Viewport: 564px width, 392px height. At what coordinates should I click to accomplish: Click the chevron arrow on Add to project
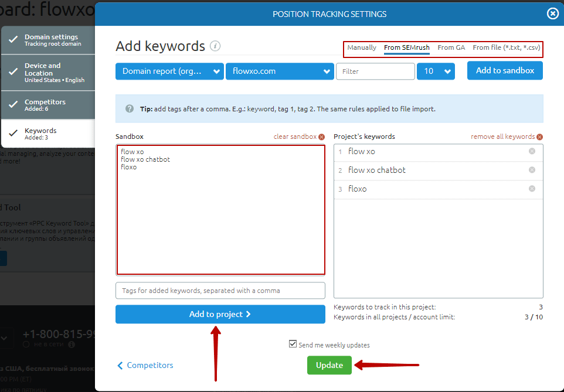click(x=248, y=314)
